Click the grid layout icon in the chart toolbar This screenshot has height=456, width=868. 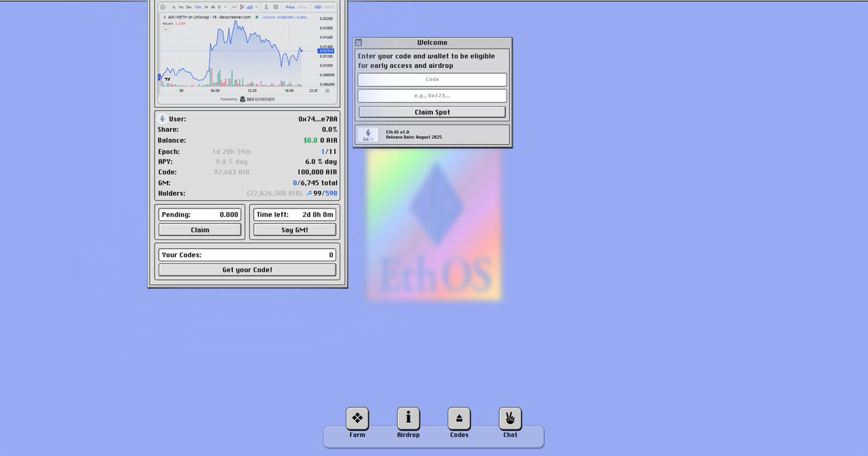tap(276, 7)
